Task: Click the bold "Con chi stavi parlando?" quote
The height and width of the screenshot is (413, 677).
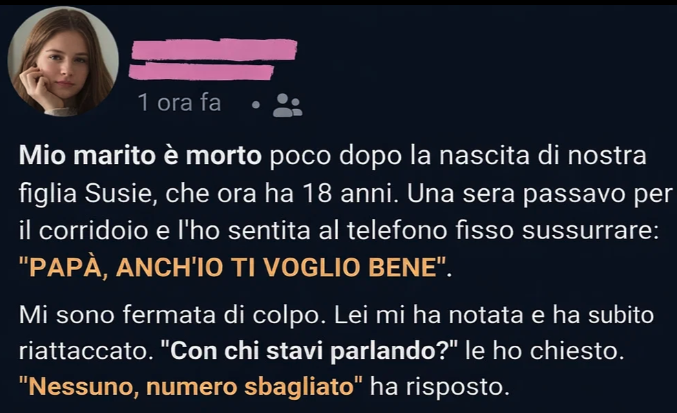Action: [309, 351]
